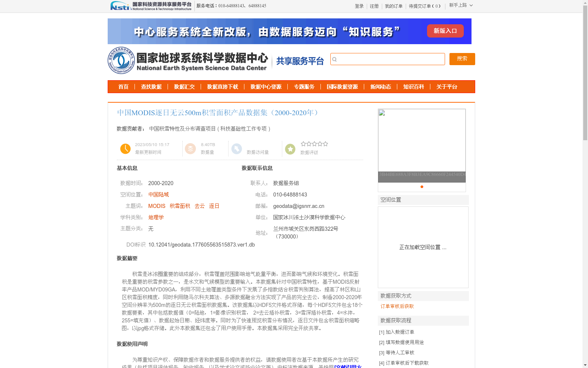Focus the dataset search input field
Screen dimensions: 588x368
(388, 59)
